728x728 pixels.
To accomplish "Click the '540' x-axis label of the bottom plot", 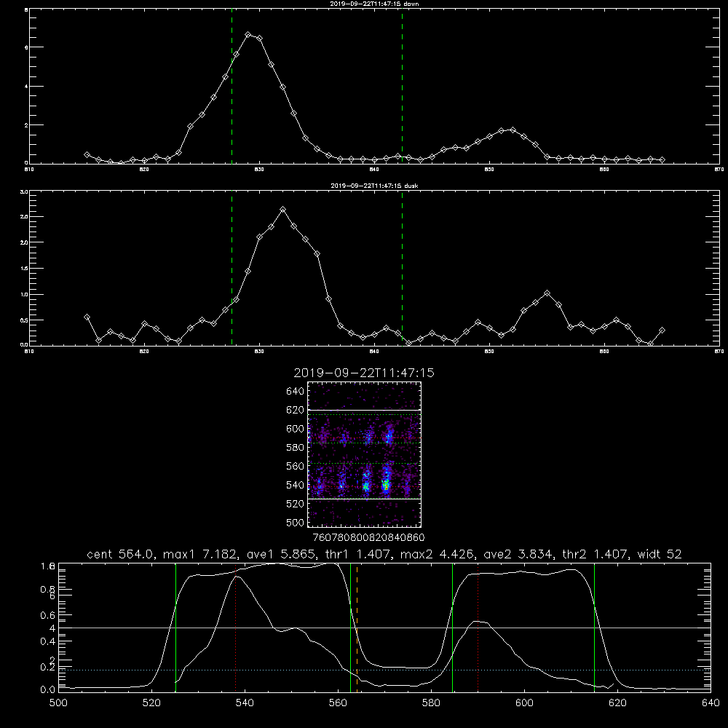I will pos(245,703).
